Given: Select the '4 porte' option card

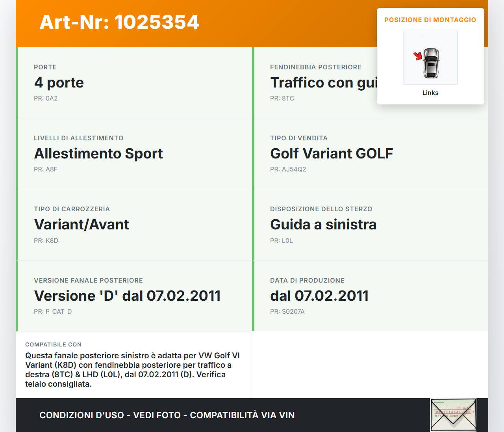Looking at the screenshot, I should 134,83.
